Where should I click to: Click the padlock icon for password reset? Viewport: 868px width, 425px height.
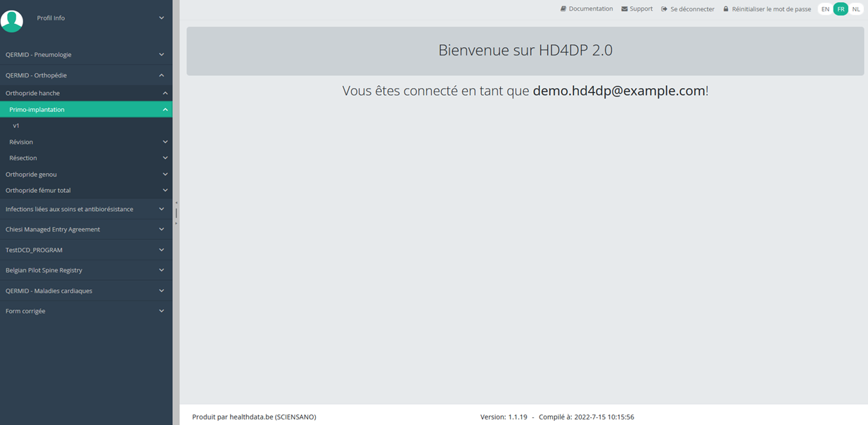726,9
